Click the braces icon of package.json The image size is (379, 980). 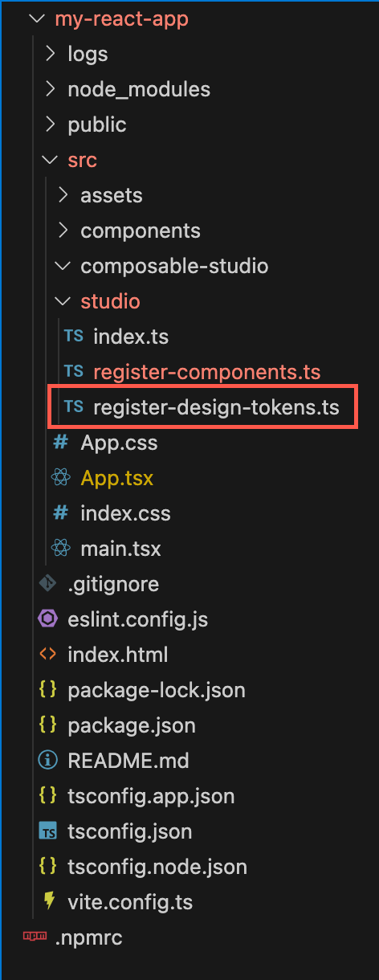pos(47,725)
